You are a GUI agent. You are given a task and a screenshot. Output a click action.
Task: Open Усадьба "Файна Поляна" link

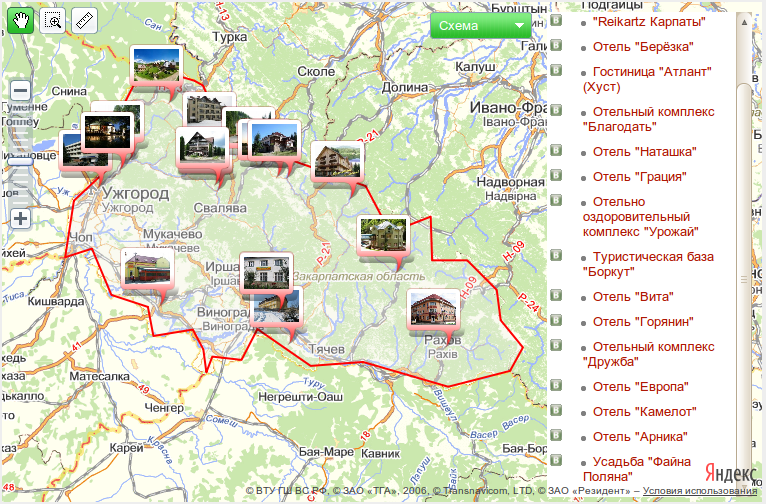click(637, 469)
